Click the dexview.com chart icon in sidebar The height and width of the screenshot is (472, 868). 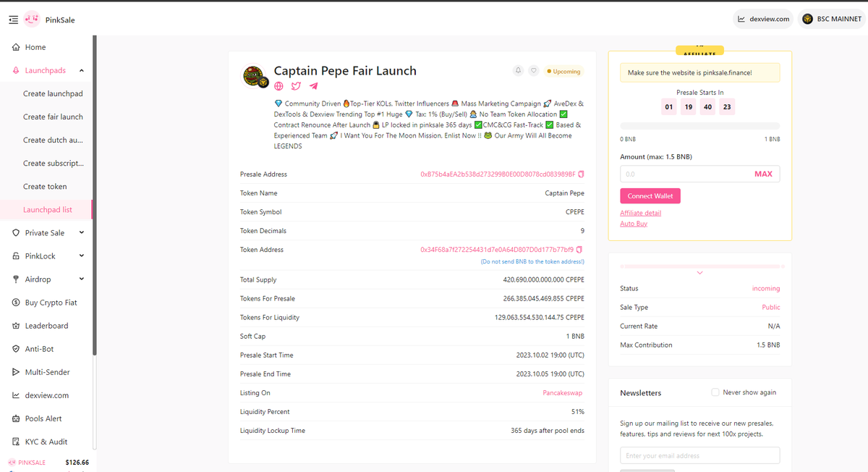point(16,395)
